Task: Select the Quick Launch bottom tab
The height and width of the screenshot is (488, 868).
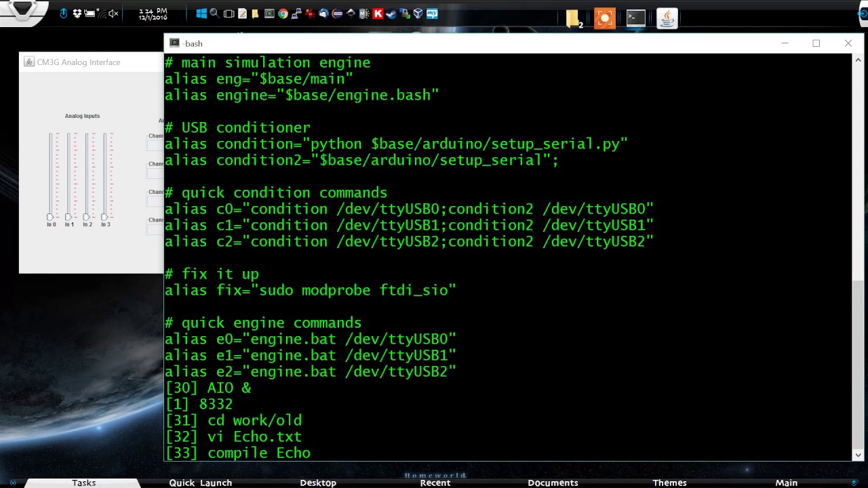Action: coord(200,483)
